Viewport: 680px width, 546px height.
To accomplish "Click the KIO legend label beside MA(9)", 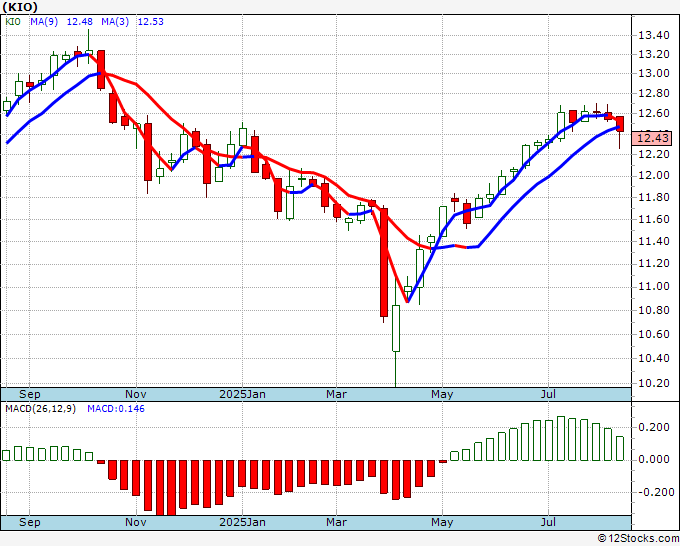I will pos(13,21).
